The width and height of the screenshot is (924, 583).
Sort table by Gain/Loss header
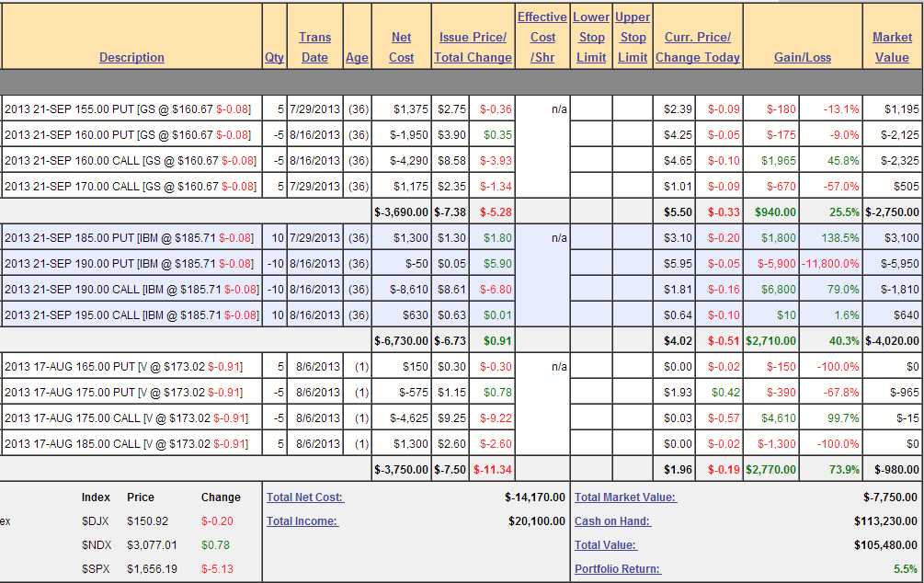pos(802,57)
